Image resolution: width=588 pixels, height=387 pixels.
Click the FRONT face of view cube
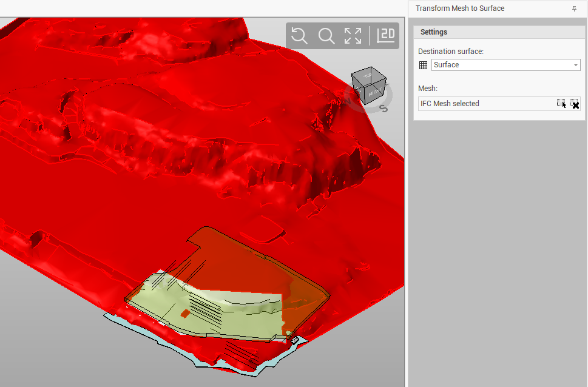(x=374, y=93)
